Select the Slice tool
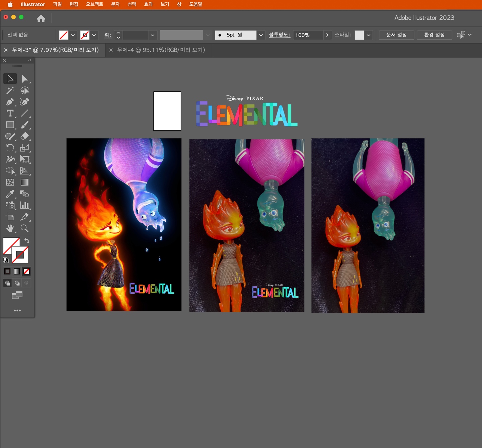This screenshot has width=482, height=448. 25,217
